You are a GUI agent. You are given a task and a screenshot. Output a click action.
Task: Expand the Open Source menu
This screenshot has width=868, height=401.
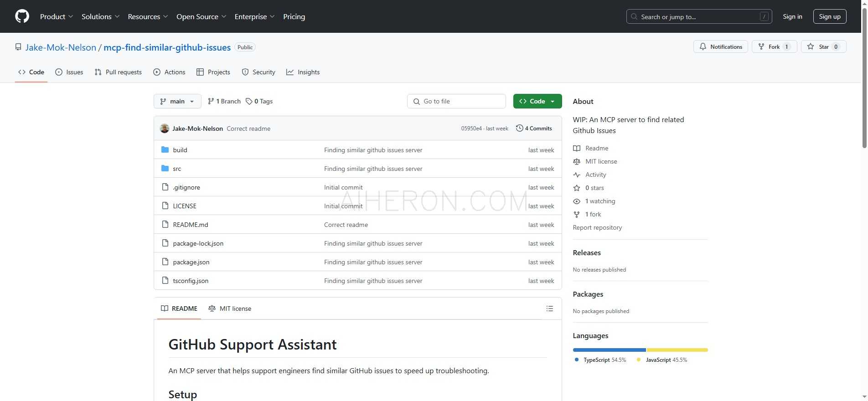201,16
